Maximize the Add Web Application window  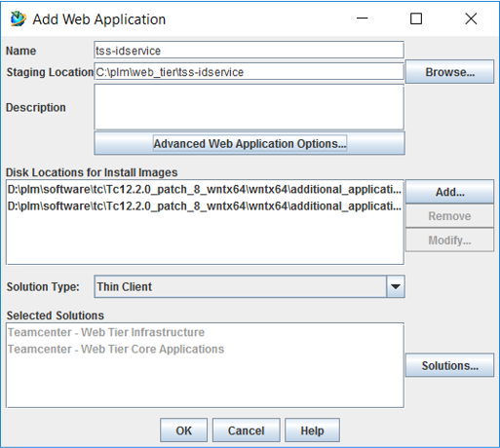(416, 19)
